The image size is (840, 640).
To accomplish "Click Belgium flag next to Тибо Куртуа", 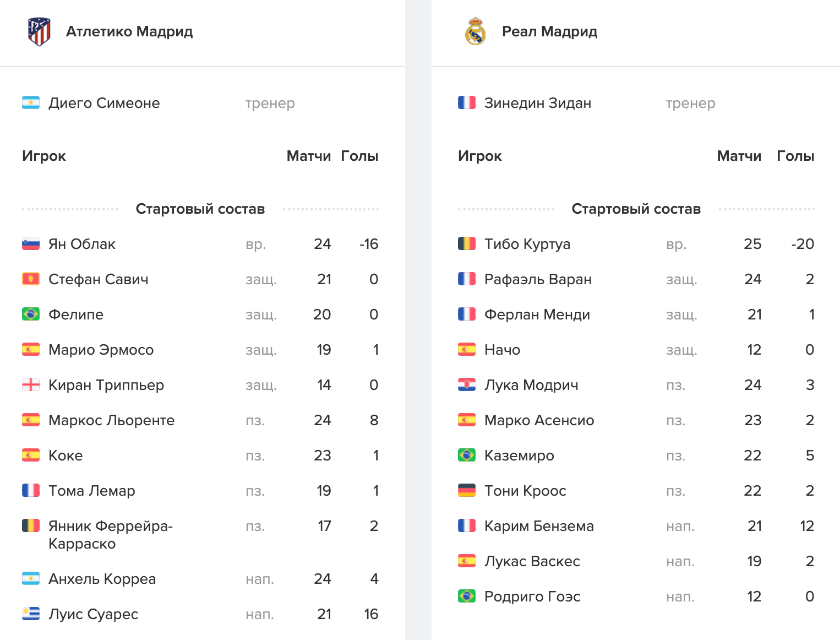I will pyautogui.click(x=467, y=244).
